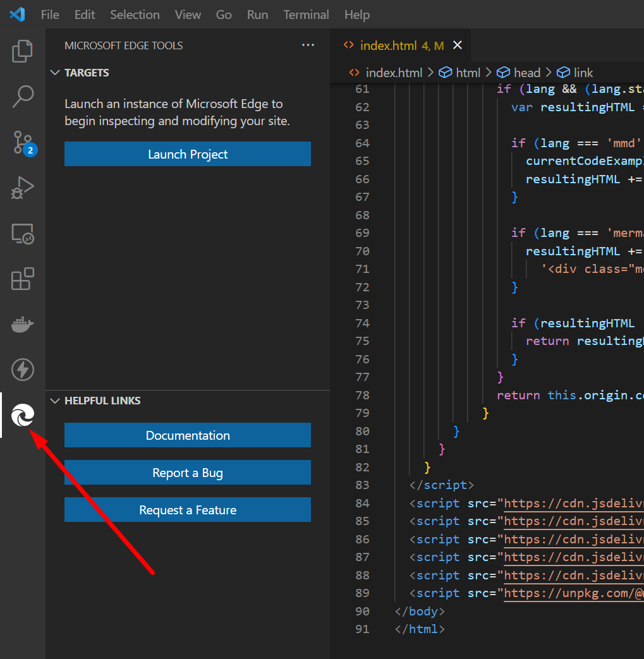Open the Search view icon
This screenshot has width=644, height=659.
coord(23,97)
